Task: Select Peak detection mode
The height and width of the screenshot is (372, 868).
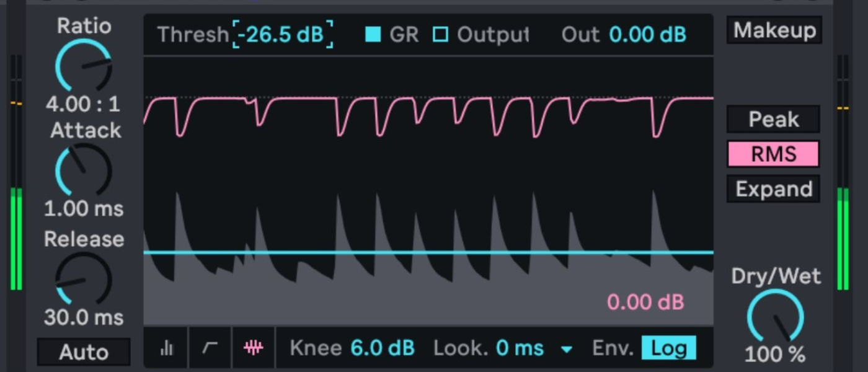Action: pyautogui.click(x=773, y=119)
